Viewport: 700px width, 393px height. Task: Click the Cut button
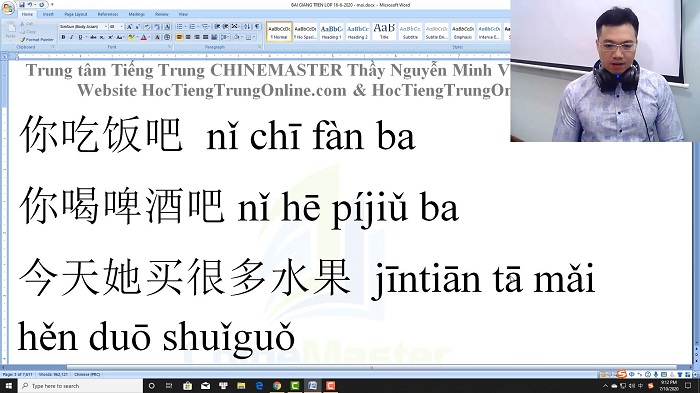point(27,24)
